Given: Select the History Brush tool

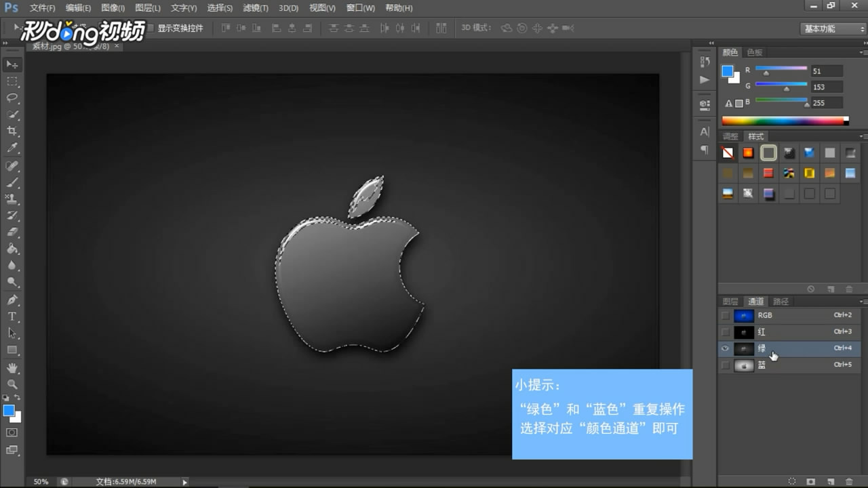Looking at the screenshot, I should point(12,216).
